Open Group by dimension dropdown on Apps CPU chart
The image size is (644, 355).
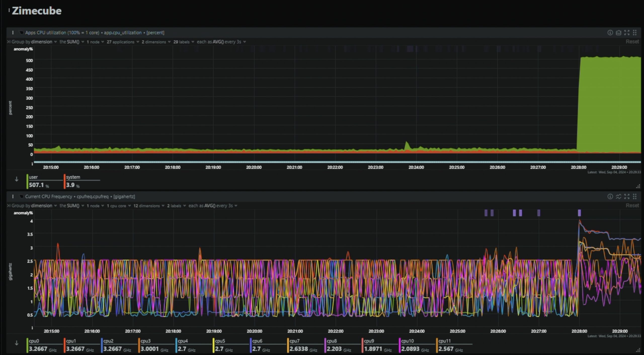point(42,42)
